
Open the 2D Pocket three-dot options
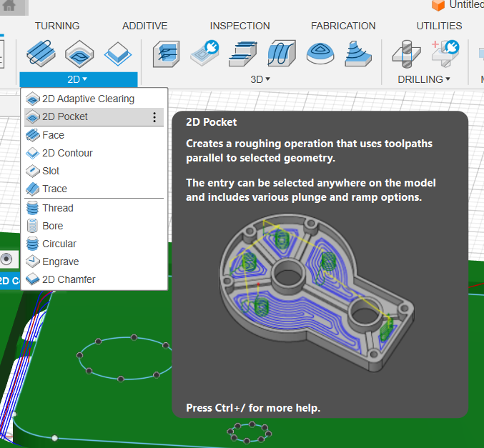154,117
